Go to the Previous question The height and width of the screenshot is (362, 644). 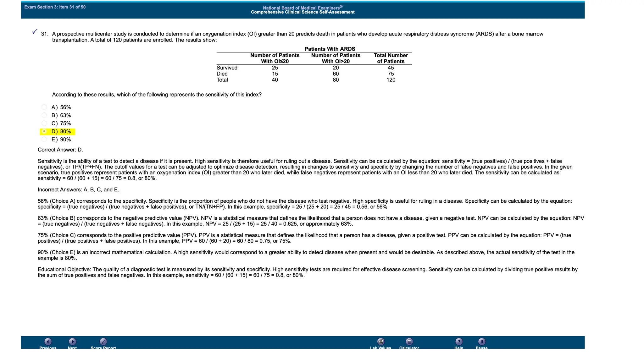48,342
